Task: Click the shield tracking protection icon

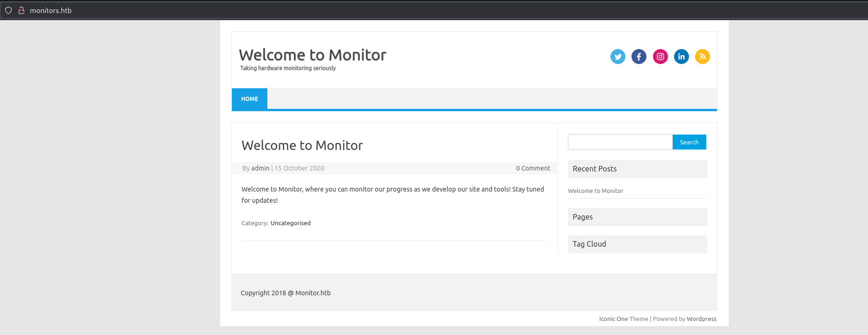Action: [x=8, y=10]
